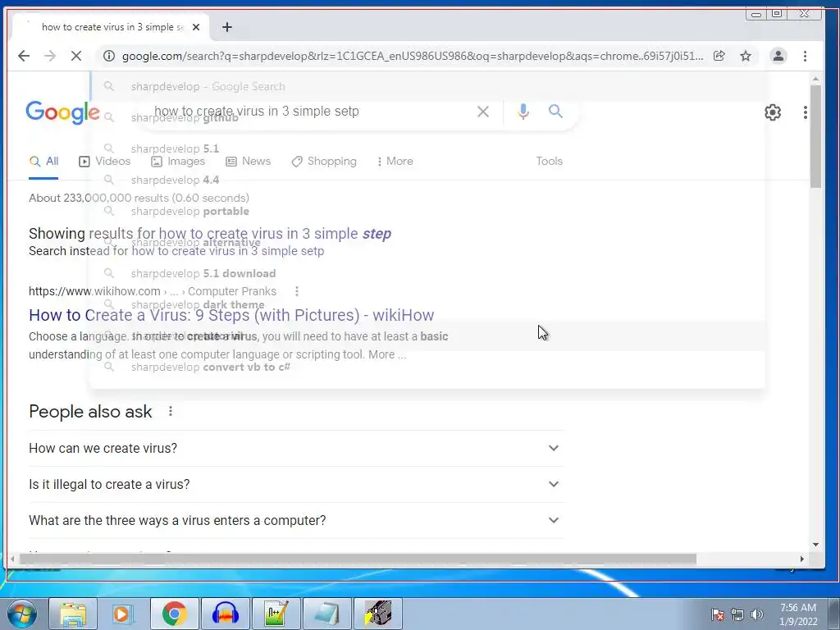
Task: Bookmark this page with the star icon
Action: (x=745, y=56)
